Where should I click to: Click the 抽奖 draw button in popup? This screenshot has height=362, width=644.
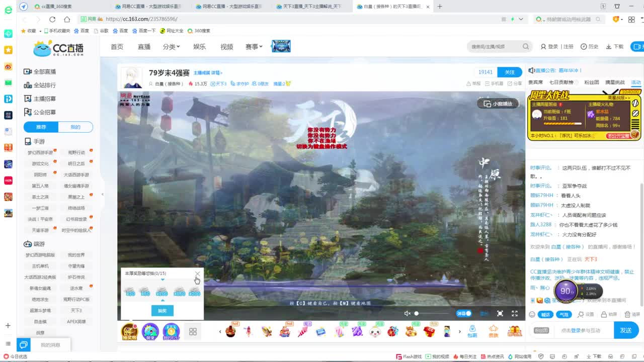[162, 311]
